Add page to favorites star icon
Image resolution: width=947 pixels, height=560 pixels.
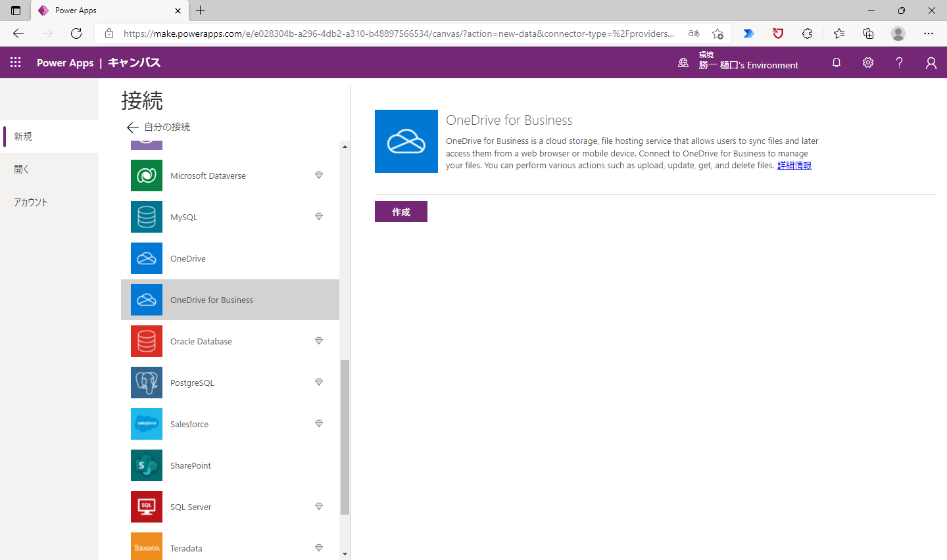pos(717,34)
